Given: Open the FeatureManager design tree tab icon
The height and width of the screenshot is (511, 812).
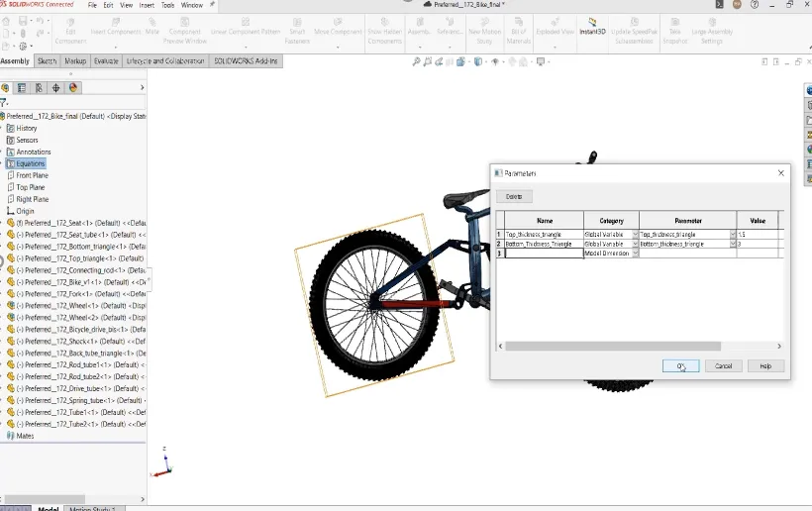Looking at the screenshot, I should [6, 87].
